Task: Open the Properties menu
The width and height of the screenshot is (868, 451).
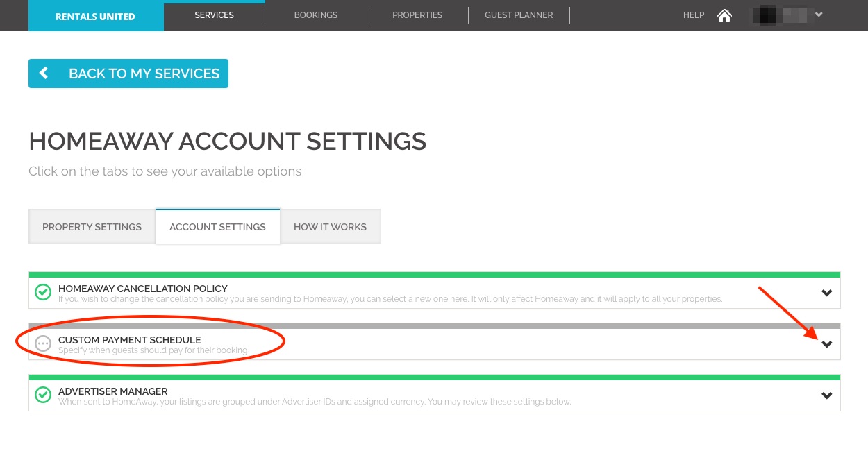Action: pos(417,15)
